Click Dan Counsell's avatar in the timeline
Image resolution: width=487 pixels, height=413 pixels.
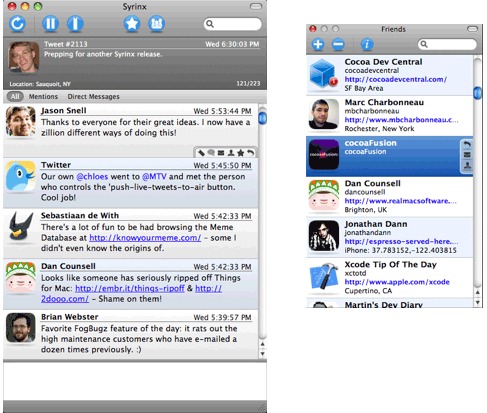(20, 277)
